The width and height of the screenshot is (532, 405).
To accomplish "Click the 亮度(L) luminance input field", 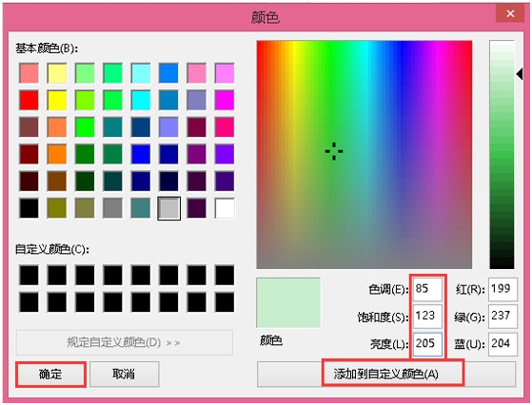I will [x=427, y=344].
